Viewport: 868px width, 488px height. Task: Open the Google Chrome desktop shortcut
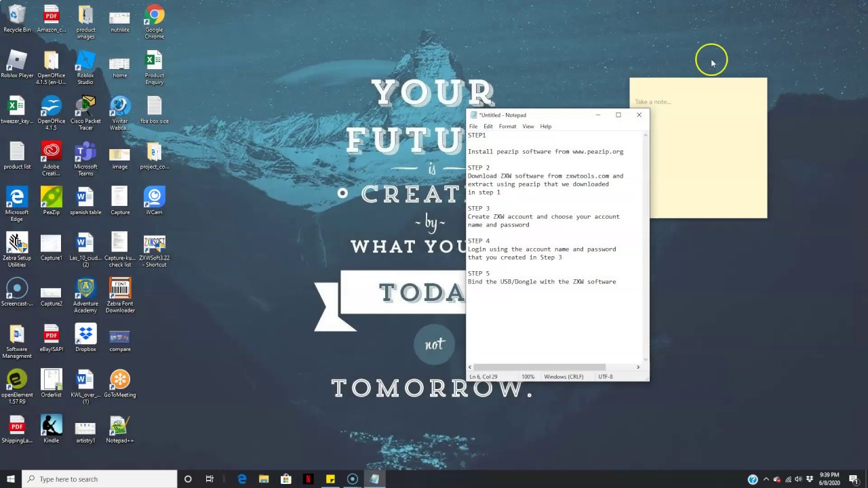point(154,22)
